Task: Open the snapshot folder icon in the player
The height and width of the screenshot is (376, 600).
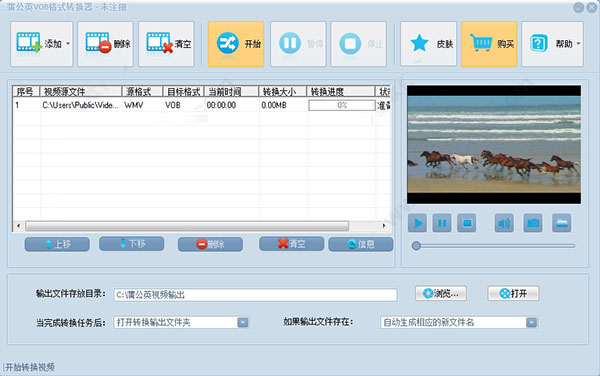Action: point(562,223)
